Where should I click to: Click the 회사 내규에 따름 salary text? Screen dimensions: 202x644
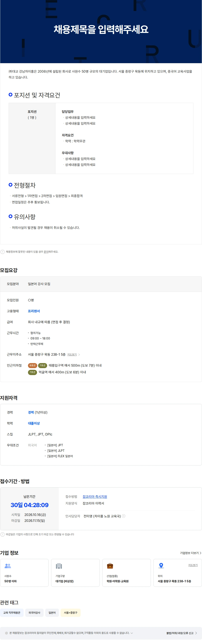pos(49,322)
